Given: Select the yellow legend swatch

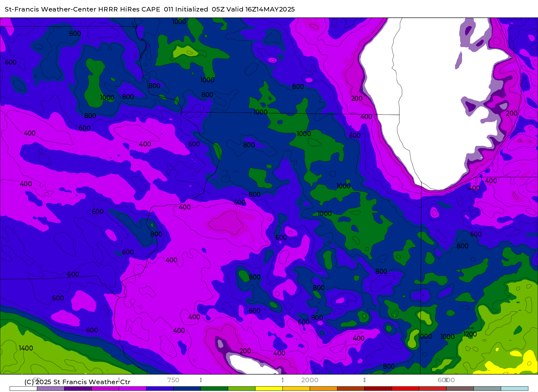Looking at the screenshot, I should [x=269, y=389].
